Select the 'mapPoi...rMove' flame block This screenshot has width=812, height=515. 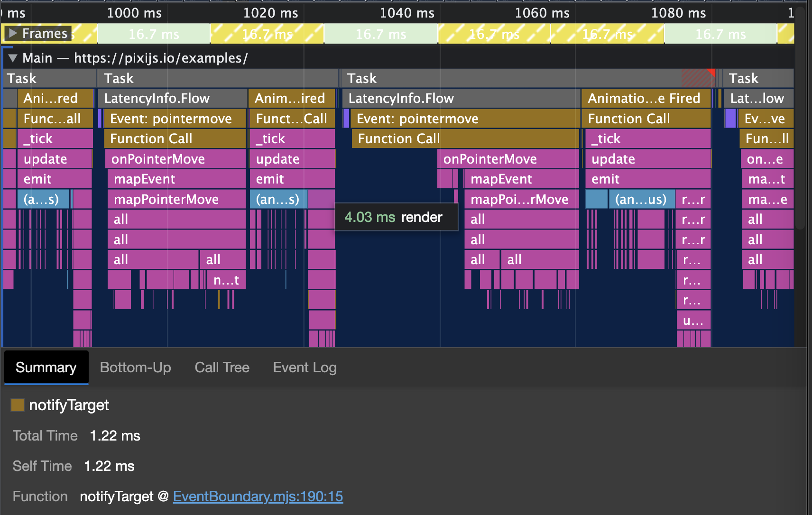point(521,199)
